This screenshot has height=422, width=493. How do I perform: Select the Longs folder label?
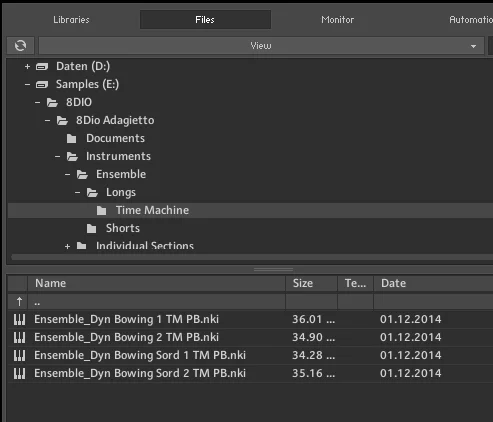(x=121, y=192)
